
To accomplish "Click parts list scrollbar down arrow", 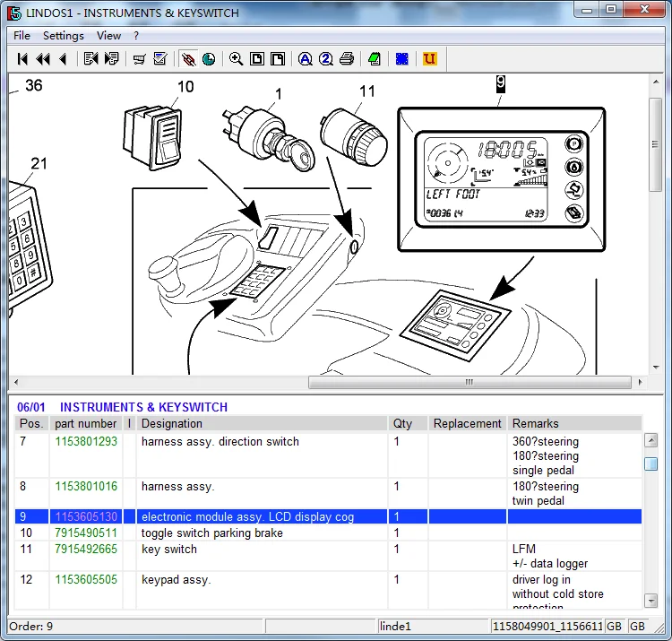I will [x=651, y=604].
